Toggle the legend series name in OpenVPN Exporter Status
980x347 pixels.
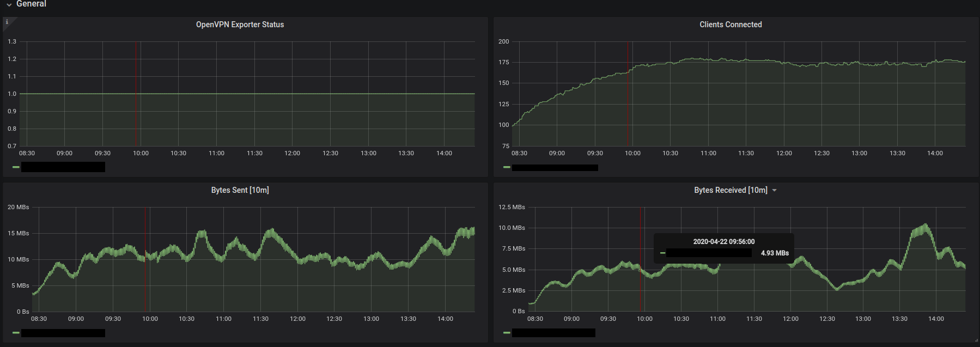tap(63, 167)
